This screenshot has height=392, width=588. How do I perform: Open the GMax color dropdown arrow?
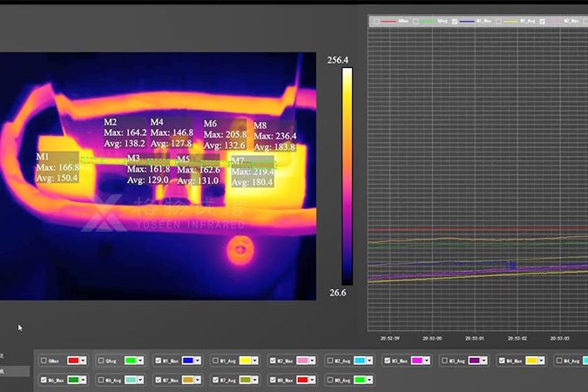tap(84, 361)
